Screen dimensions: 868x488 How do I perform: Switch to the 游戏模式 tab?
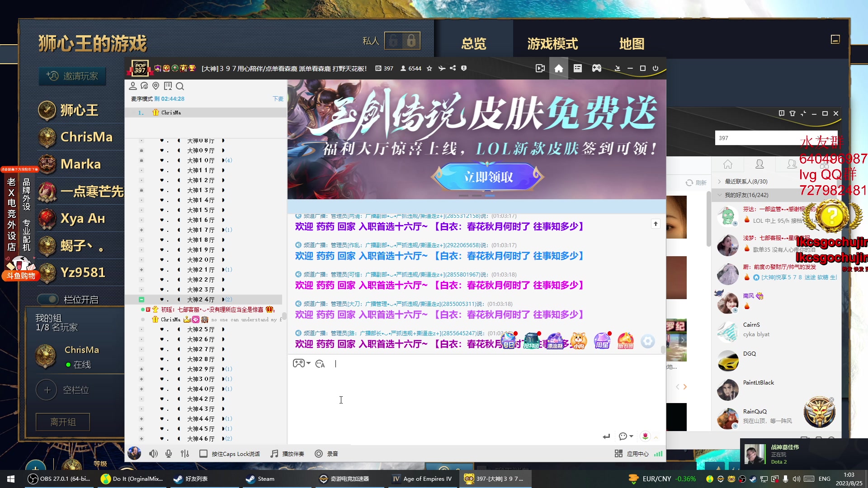[x=552, y=44]
